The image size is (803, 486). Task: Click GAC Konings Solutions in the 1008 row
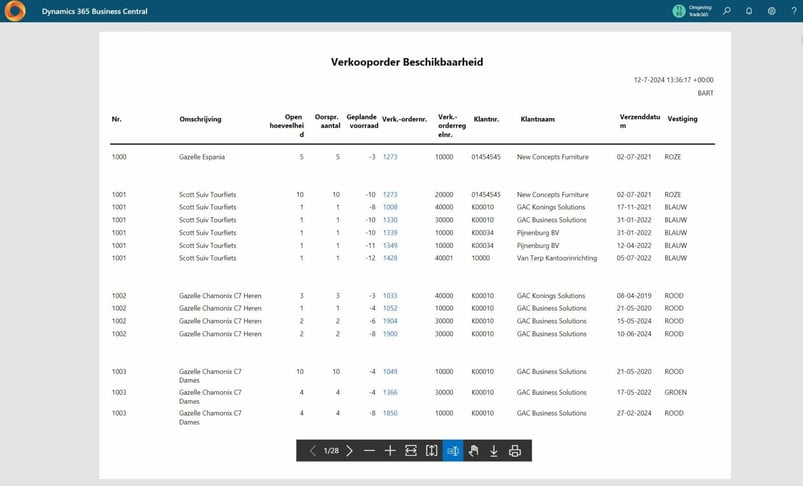point(551,207)
